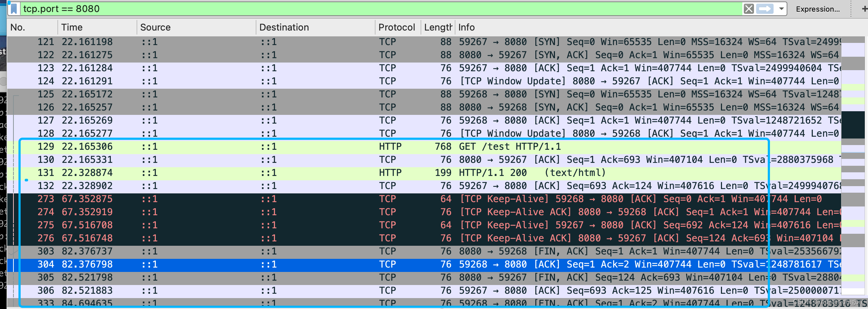868x309 pixels.
Task: Sort by the Time column header
Action: click(x=97, y=27)
